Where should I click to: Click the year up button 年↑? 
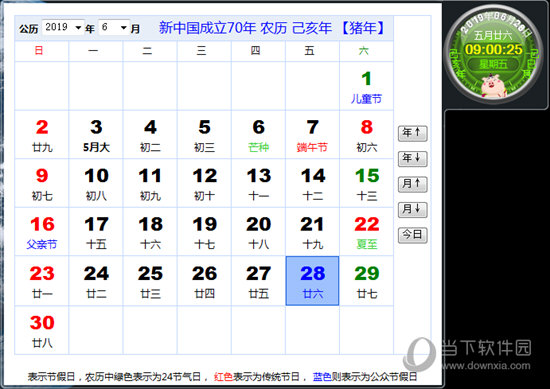coord(412,133)
